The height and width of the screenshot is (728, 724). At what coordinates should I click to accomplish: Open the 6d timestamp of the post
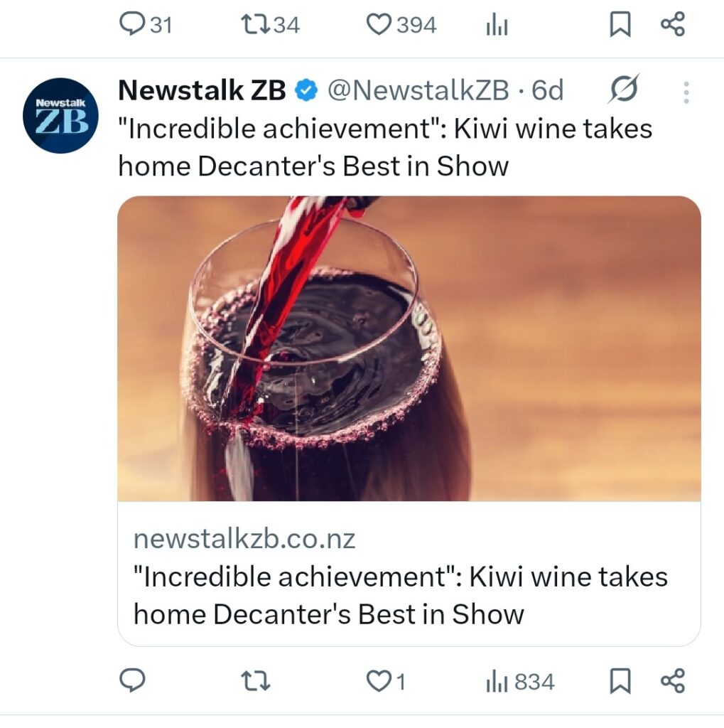(x=548, y=91)
